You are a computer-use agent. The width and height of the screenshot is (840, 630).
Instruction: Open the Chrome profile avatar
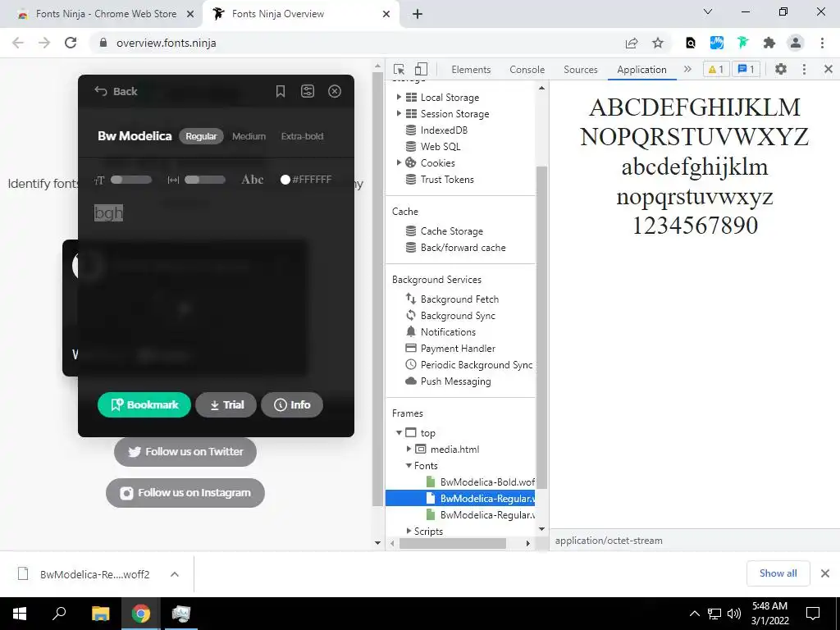pos(796,43)
